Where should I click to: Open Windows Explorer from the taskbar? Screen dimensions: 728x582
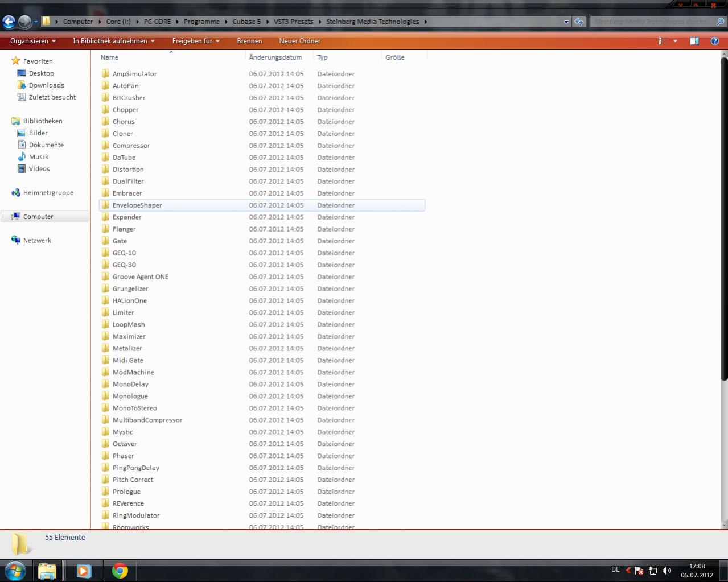47,571
